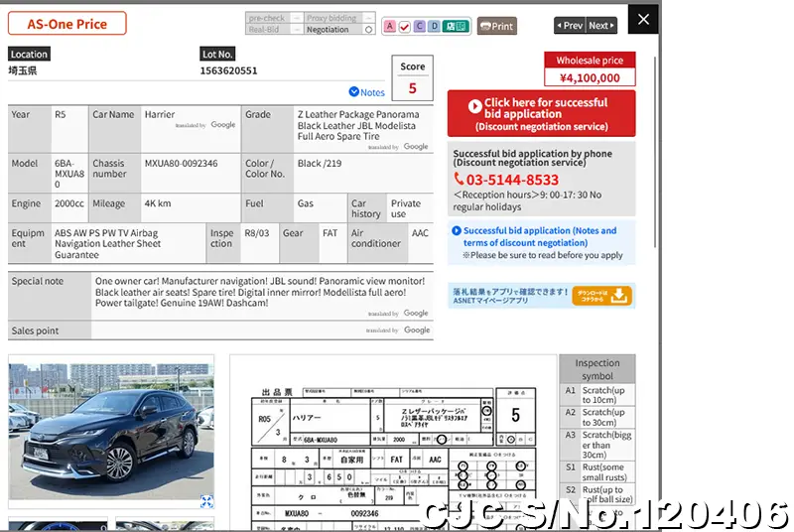Open bid application notes and terms link
The image size is (794, 532).
(x=539, y=236)
